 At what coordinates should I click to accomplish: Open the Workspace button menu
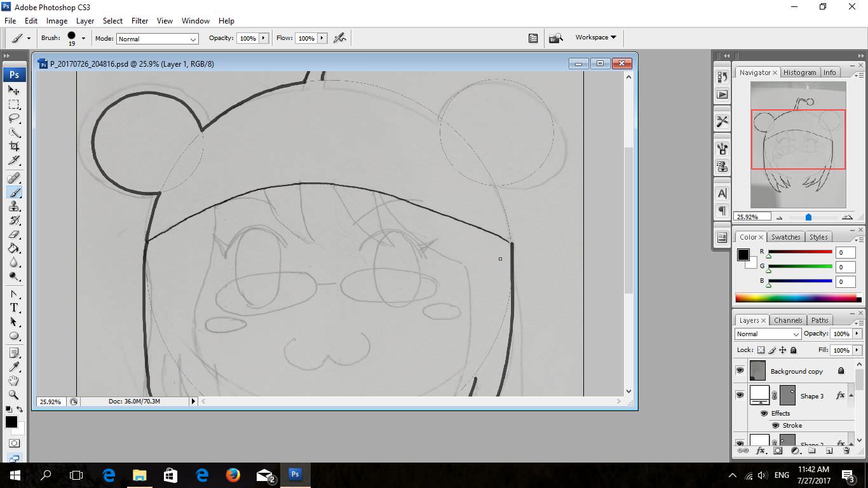(x=595, y=37)
